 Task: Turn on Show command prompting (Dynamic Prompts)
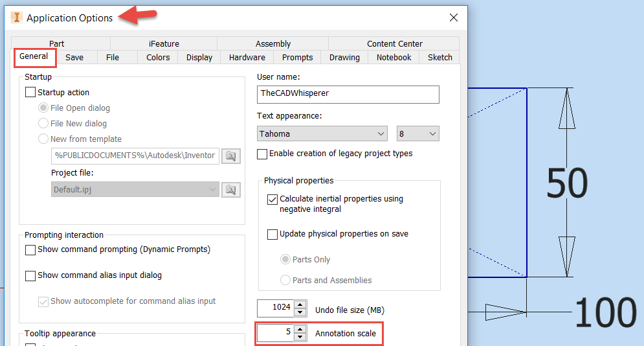(x=30, y=250)
